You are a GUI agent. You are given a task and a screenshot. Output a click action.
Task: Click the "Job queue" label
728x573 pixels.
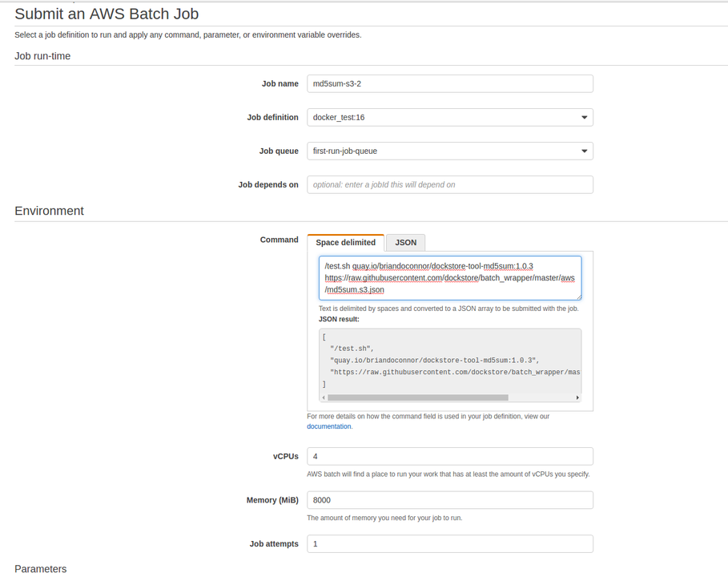[279, 151]
